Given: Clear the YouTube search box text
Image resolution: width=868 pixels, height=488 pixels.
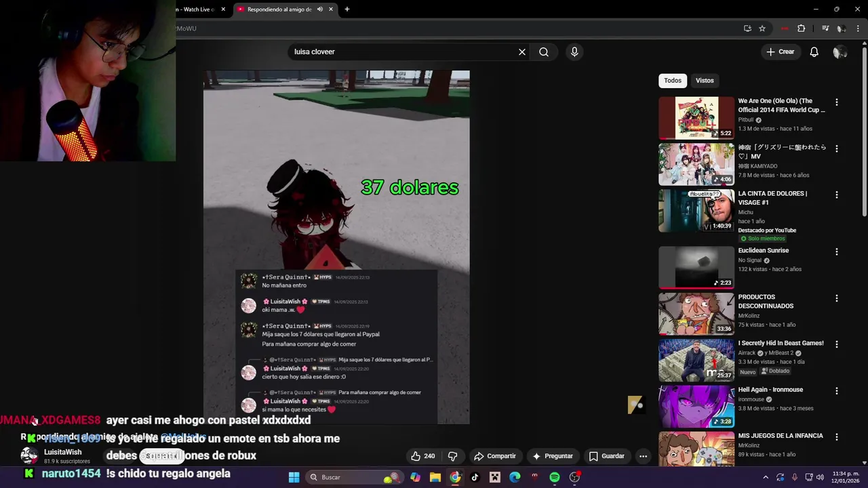Looking at the screenshot, I should click(x=522, y=52).
